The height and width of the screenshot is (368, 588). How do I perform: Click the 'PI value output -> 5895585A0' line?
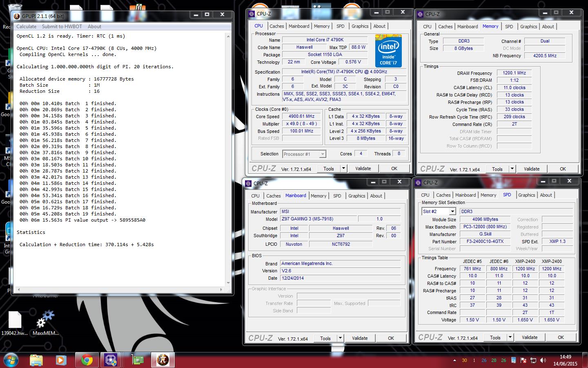click(x=82, y=220)
